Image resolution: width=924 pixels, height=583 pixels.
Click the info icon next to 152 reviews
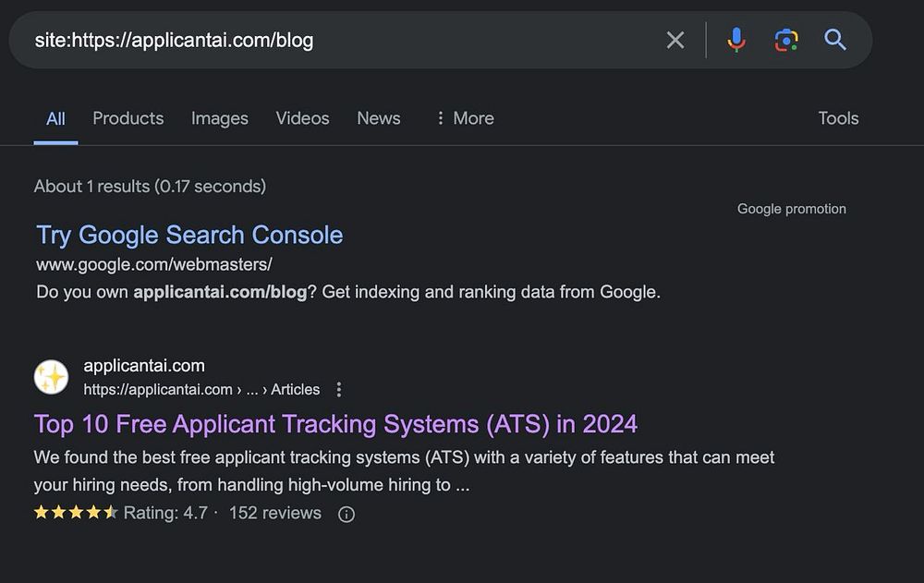(346, 515)
